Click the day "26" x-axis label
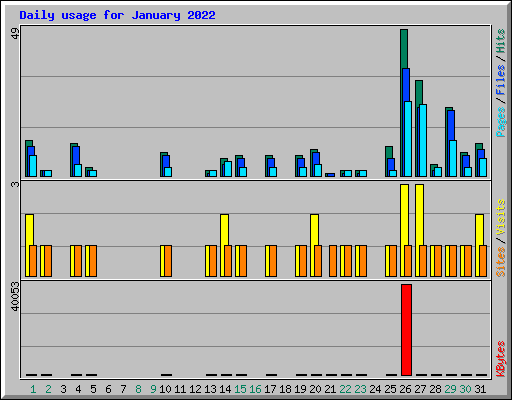 pos(405,389)
